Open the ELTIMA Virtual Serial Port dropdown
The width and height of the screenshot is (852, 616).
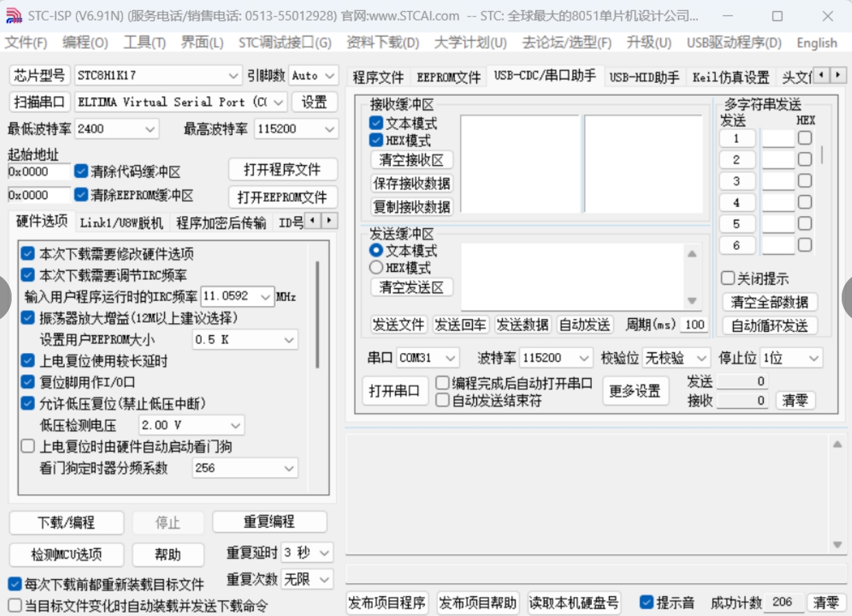pyautogui.click(x=181, y=102)
